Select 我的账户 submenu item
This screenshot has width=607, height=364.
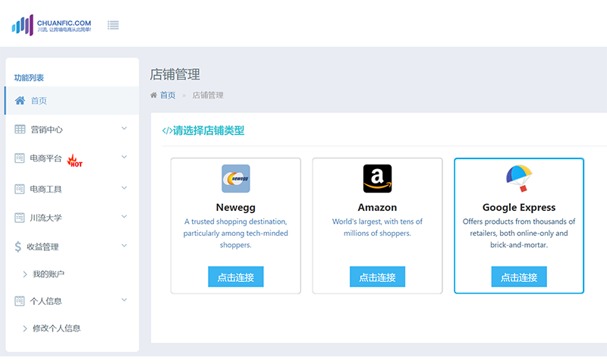[x=49, y=275]
